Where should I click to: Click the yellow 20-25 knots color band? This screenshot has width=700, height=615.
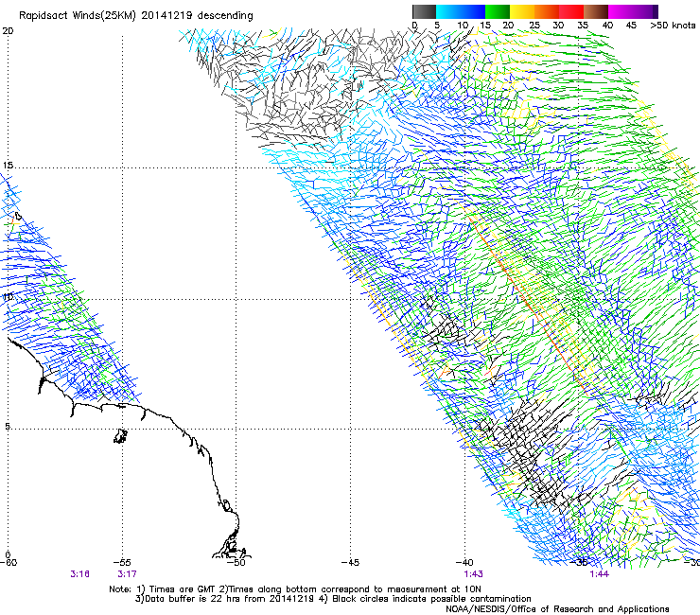click(x=522, y=11)
